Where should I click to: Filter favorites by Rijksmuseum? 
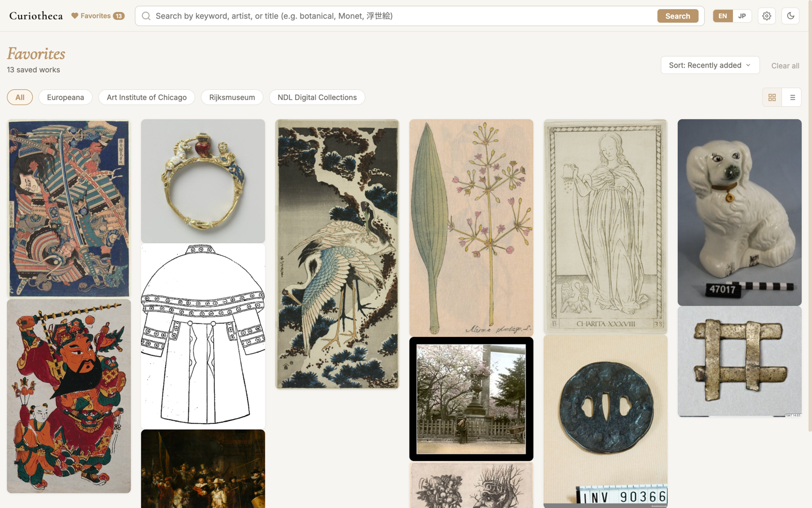[232, 97]
